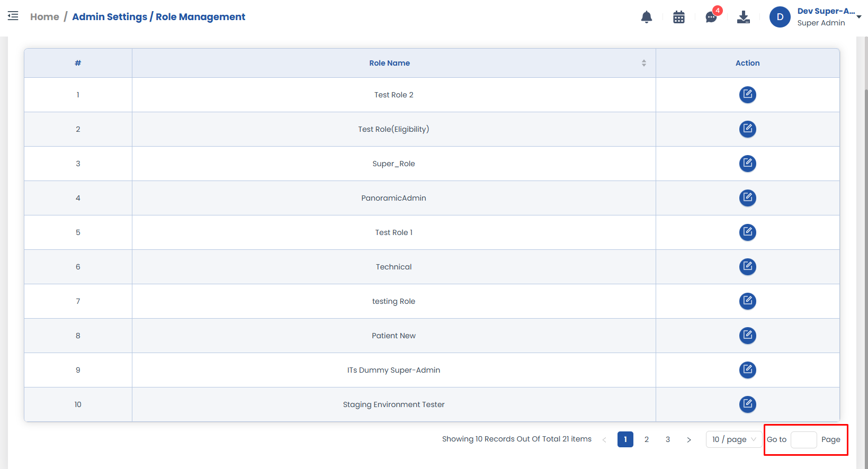Toggle the sidebar menu collapse icon
Viewport: 868px width, 469px height.
[13, 16]
